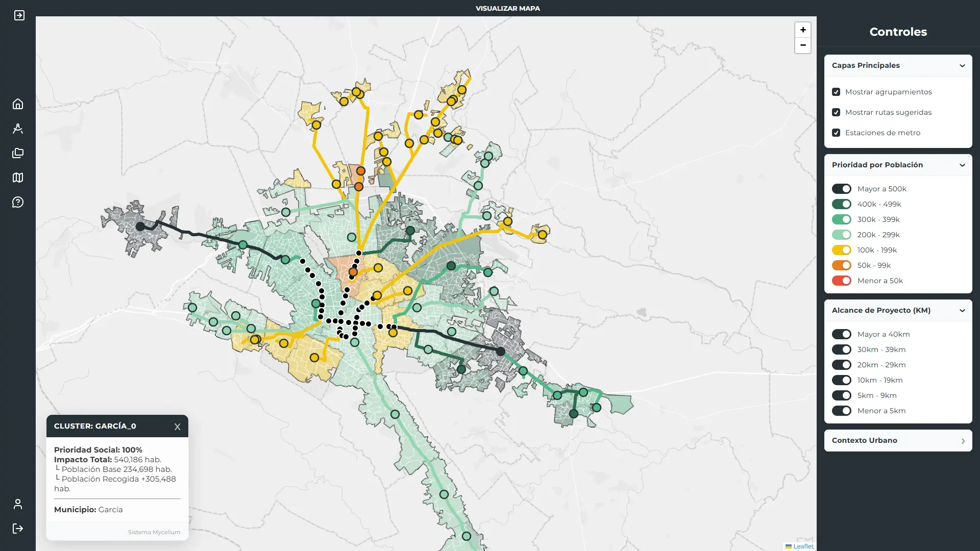Toggle 5km - 9km range switch
The height and width of the screenshot is (551, 980).
coord(842,395)
